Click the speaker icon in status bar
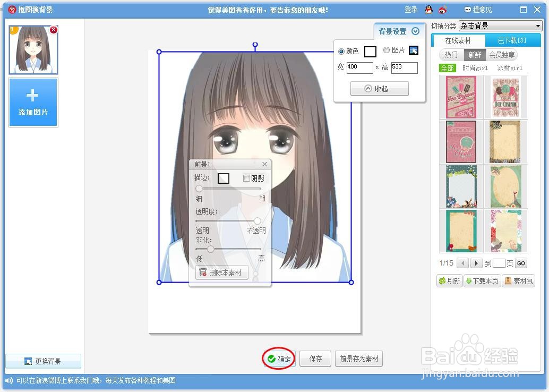This screenshot has width=549, height=392. 8,380
